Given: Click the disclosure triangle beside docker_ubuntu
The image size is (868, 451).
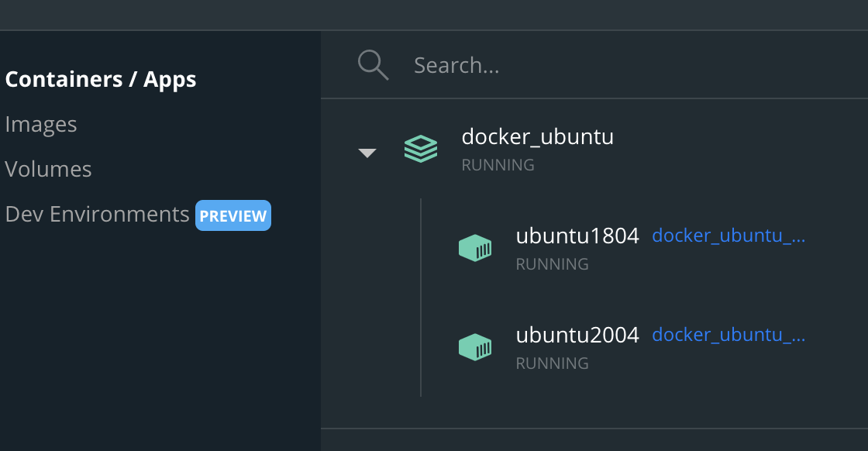Looking at the screenshot, I should pos(367,153).
